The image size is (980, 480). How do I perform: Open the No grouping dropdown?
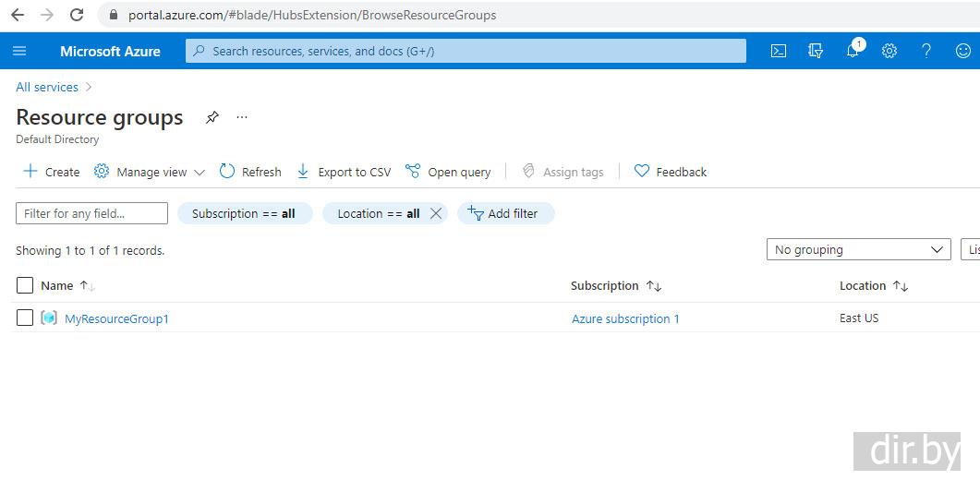click(x=859, y=249)
